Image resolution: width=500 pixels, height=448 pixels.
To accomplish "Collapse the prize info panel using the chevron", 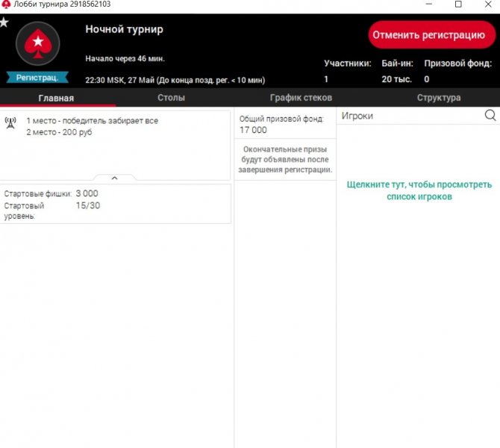I will [114, 178].
